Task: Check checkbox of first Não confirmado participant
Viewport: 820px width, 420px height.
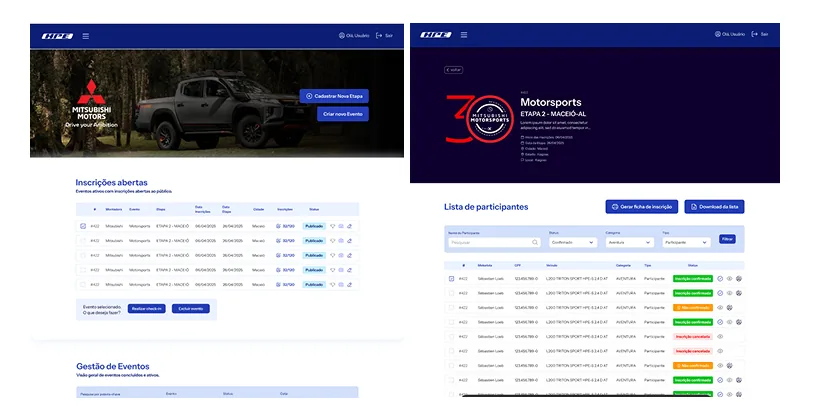Action: coord(451,308)
